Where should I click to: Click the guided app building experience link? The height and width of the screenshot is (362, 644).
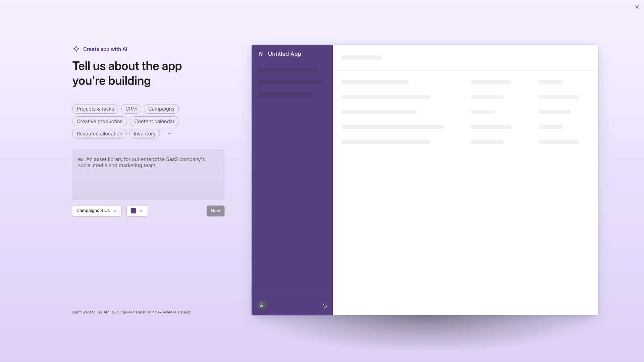click(150, 312)
